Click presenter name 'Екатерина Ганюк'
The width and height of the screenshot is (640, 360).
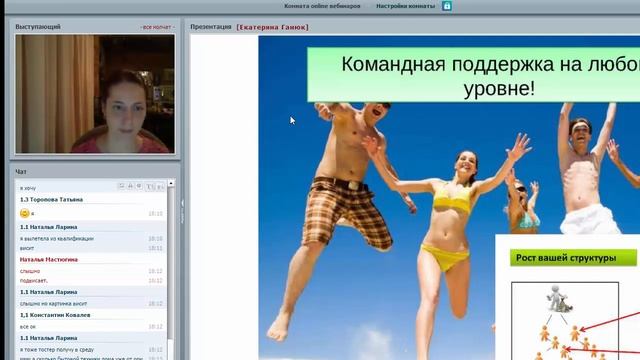tap(272, 27)
